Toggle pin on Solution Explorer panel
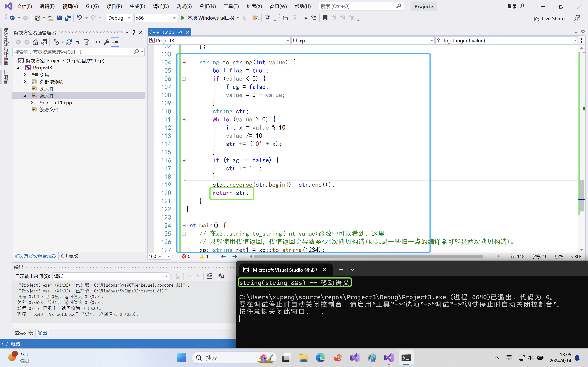Image resolution: width=588 pixels, height=367 pixels. pyautogui.click(x=133, y=32)
